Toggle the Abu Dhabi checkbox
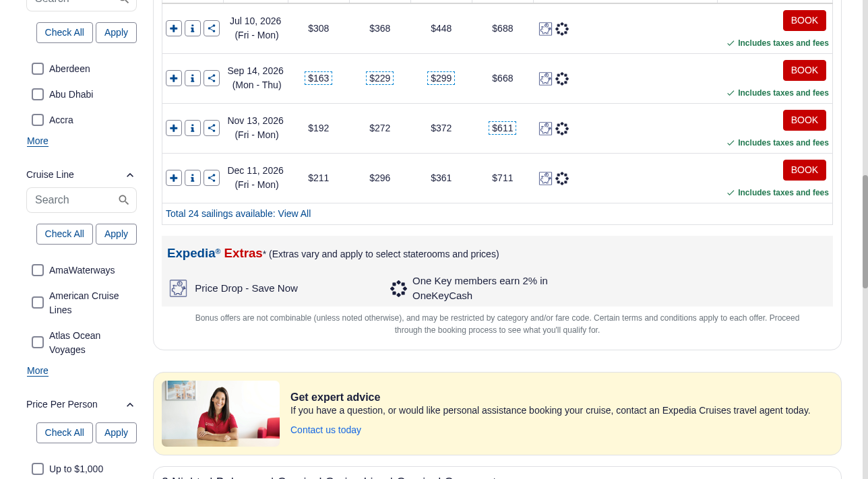This screenshot has height=479, width=868. point(38,94)
